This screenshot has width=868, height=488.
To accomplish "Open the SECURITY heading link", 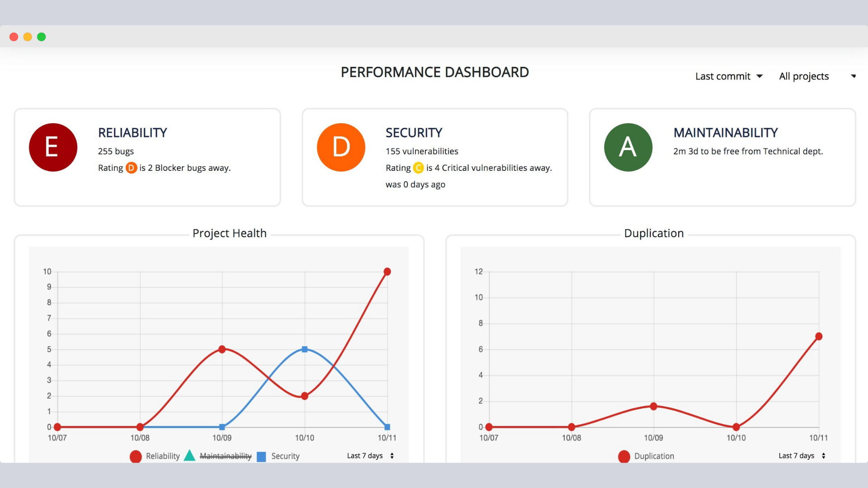I will coord(414,133).
